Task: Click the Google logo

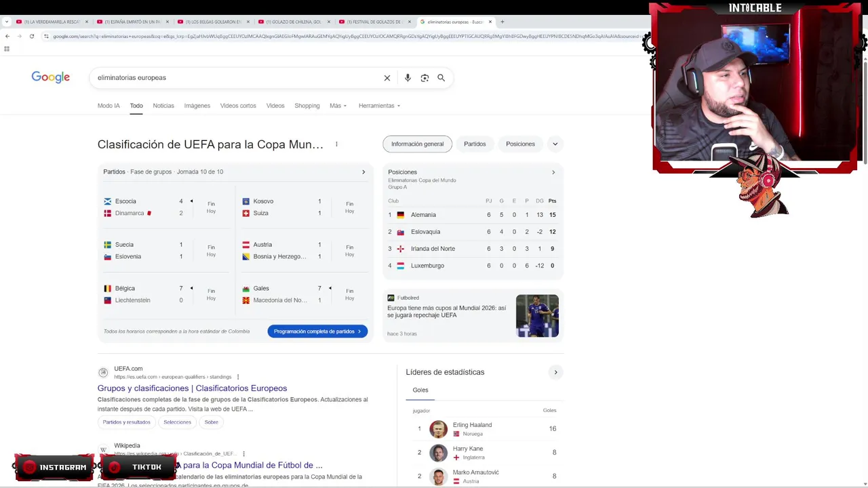Action: pyautogui.click(x=51, y=77)
